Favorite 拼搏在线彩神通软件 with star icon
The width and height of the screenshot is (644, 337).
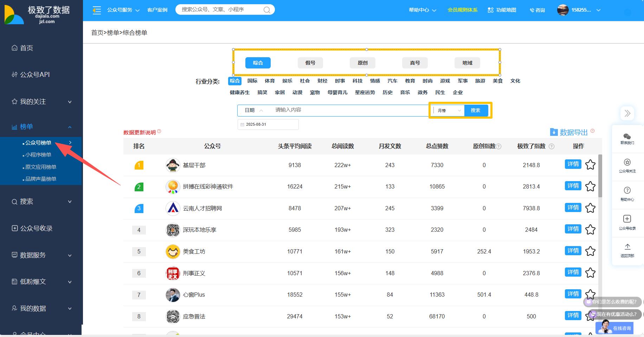[590, 186]
